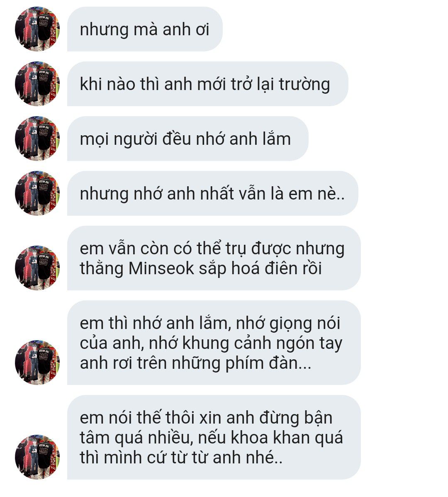Tap avatar next to "em nói thế thôi" message

[x=37, y=457]
